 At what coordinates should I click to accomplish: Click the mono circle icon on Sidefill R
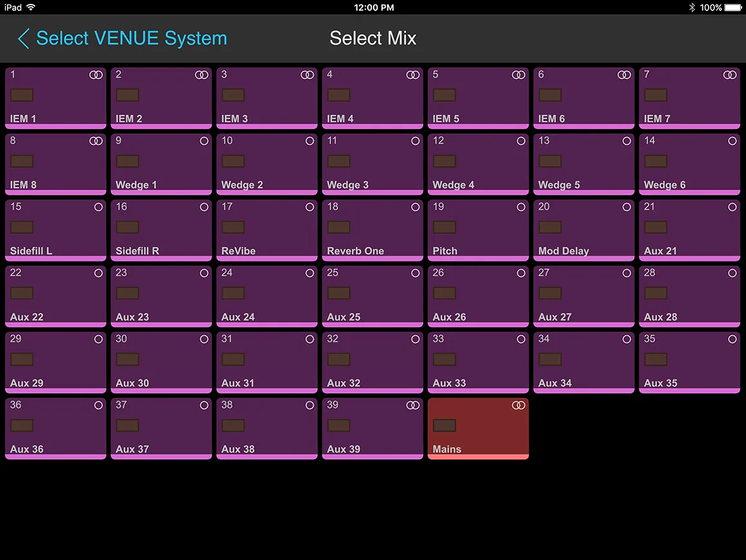tap(204, 207)
